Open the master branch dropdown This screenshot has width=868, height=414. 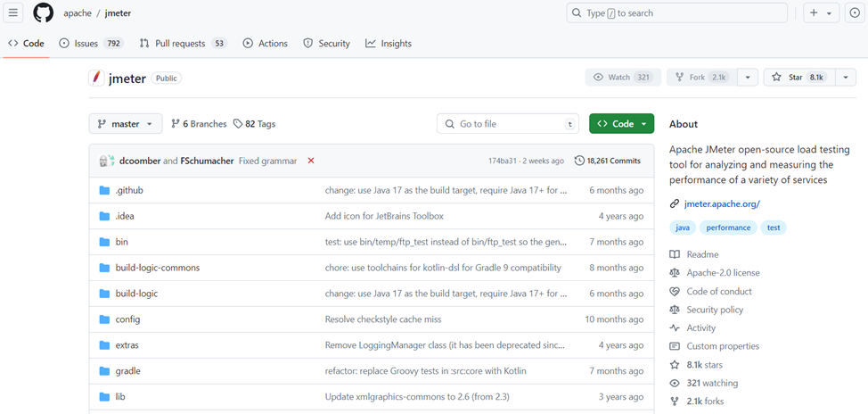tap(126, 124)
